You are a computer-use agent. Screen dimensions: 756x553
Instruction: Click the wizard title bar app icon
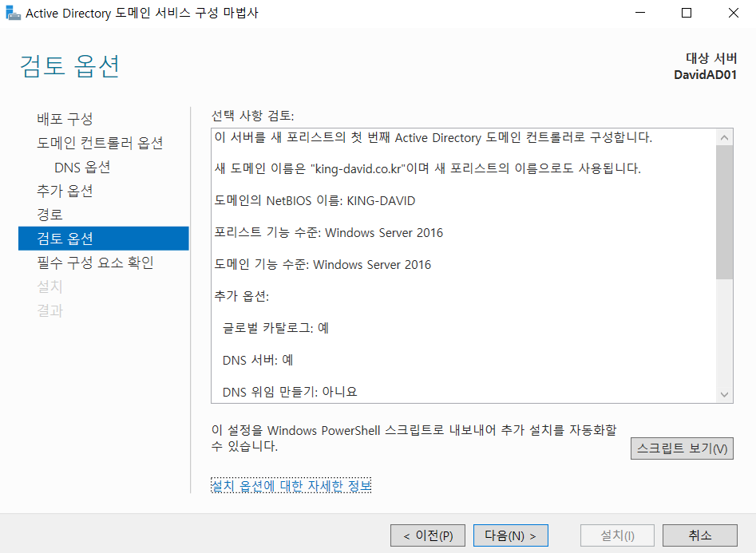[13, 13]
